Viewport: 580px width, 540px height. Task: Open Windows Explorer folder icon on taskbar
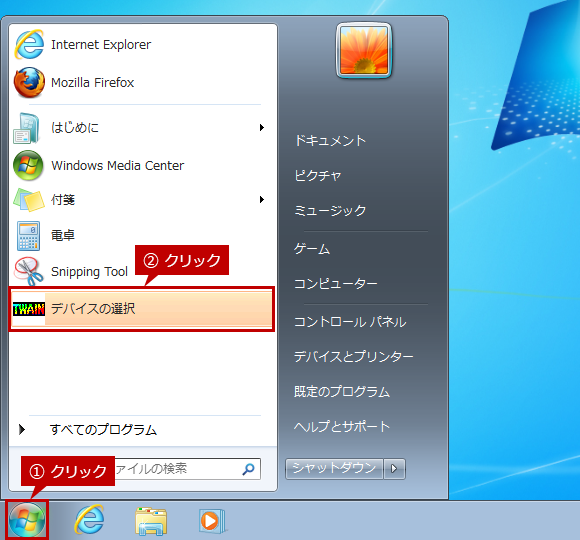point(151,521)
